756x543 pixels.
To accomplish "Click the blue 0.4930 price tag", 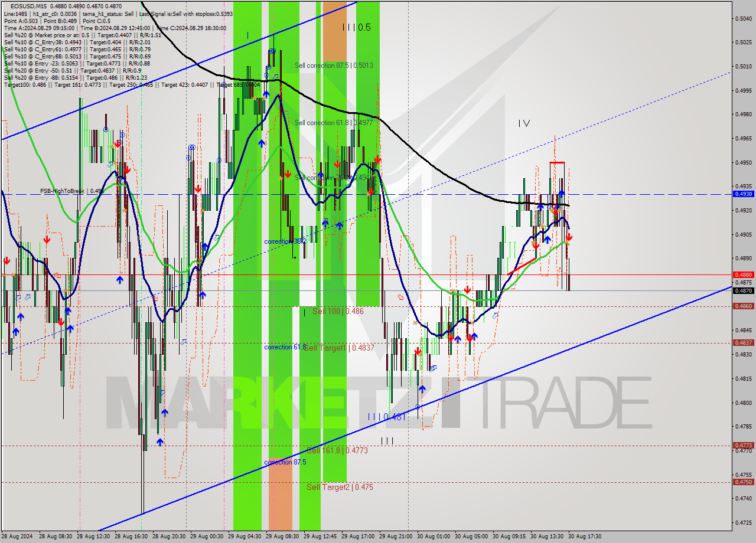I will [x=743, y=194].
